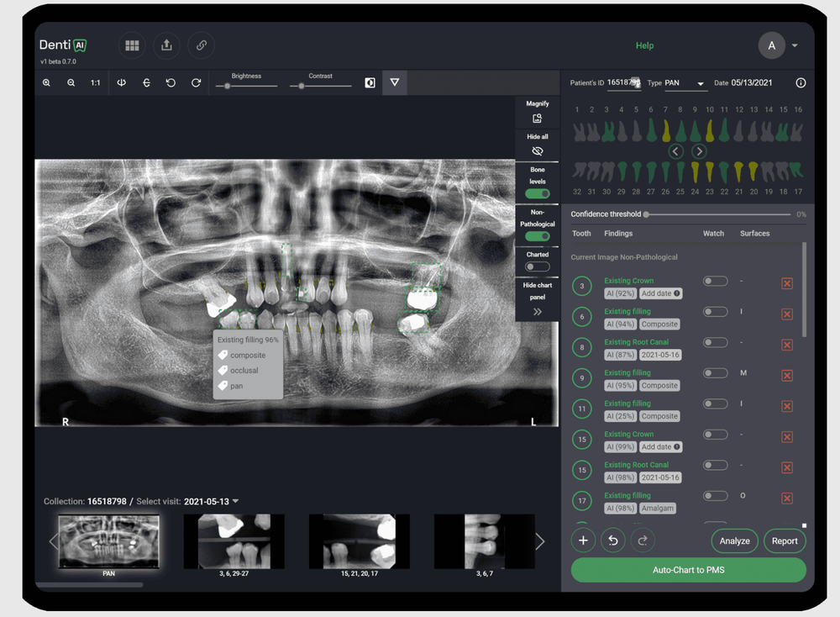Image resolution: width=840 pixels, height=617 pixels.
Task: Zoom out of the radiograph
Action: 71,82
